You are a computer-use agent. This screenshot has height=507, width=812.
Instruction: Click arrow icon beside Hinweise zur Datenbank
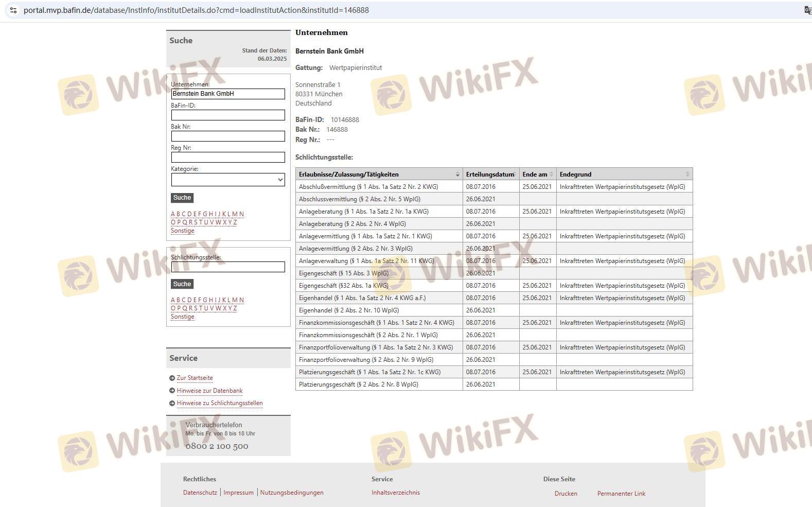(x=172, y=391)
